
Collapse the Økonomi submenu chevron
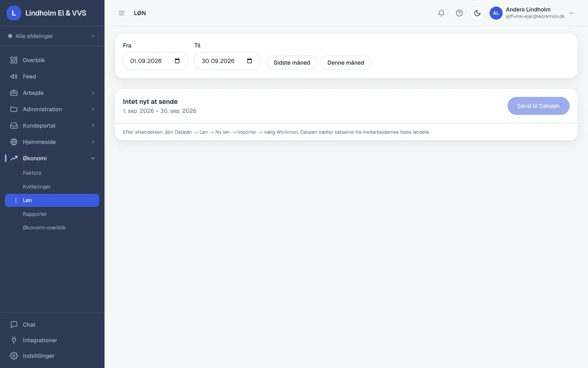pos(93,158)
